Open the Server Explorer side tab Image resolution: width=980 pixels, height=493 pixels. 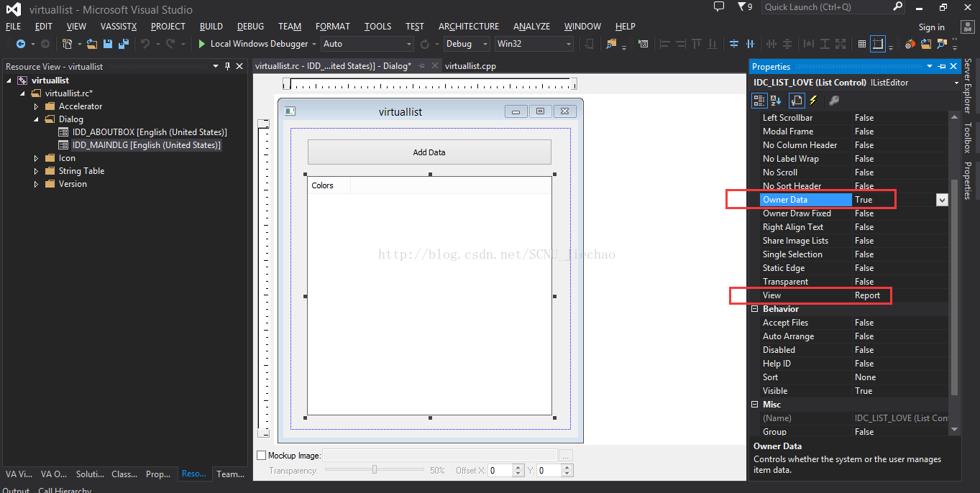[968, 86]
